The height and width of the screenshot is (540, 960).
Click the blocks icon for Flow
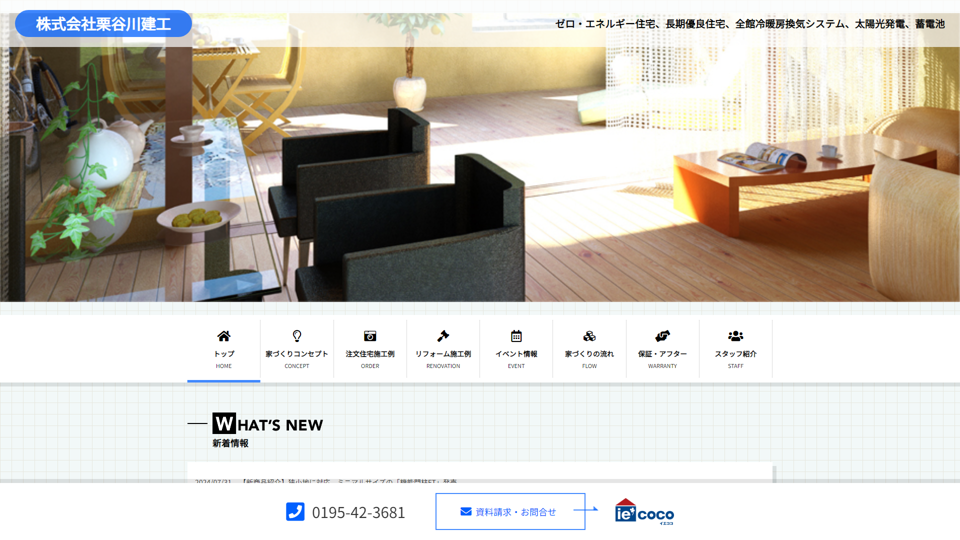589,336
